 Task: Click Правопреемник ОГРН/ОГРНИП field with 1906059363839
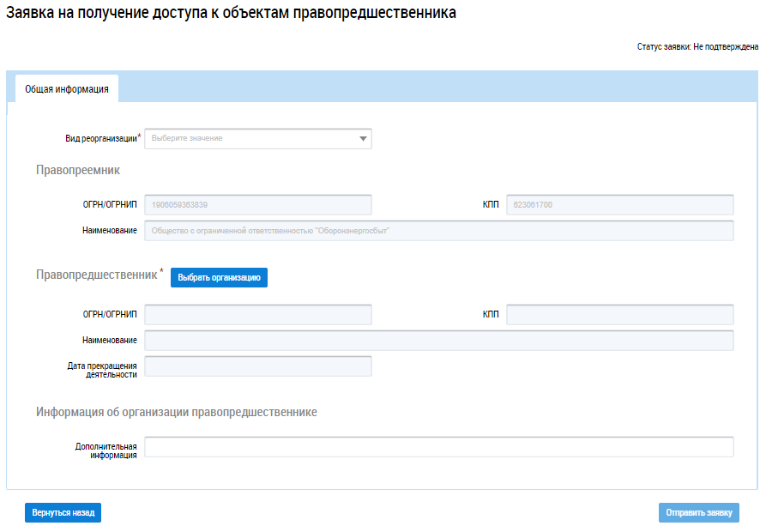pos(257,205)
